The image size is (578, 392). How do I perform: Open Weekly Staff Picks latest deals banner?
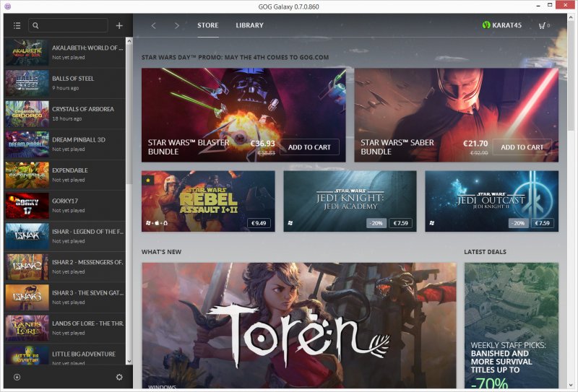(x=512, y=326)
